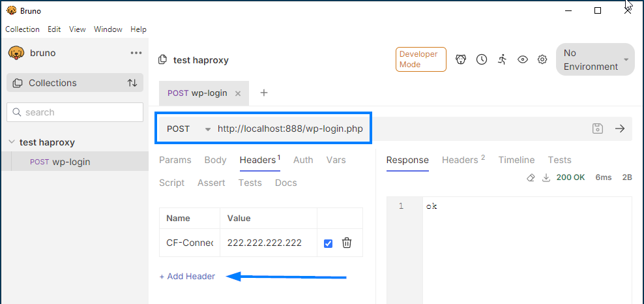The height and width of the screenshot is (304, 644).
Task: Select the POST wp-login request in sidebar
Action: coord(75,162)
